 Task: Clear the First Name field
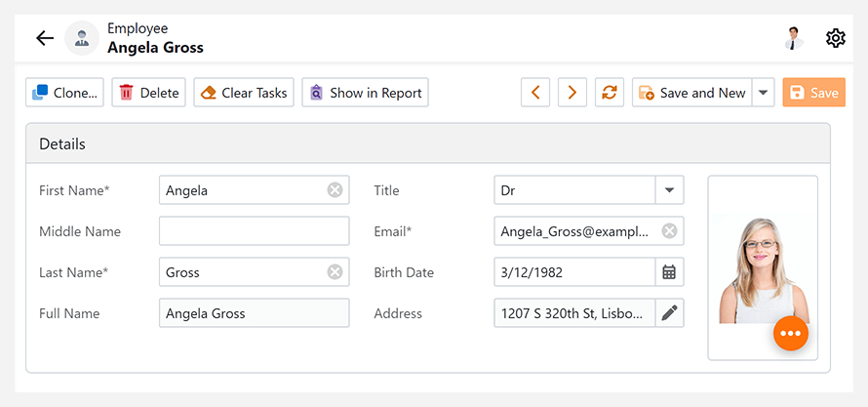pyautogui.click(x=335, y=190)
